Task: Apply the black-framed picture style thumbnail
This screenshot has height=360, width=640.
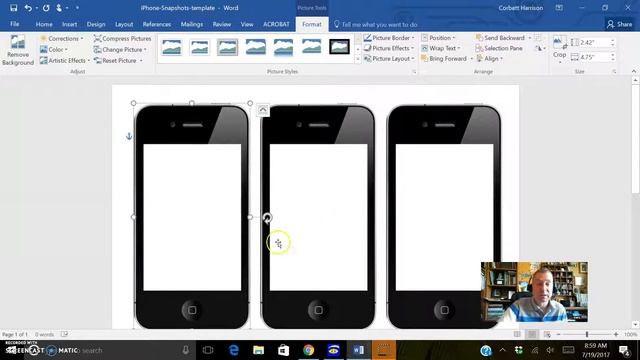Action: [339, 47]
